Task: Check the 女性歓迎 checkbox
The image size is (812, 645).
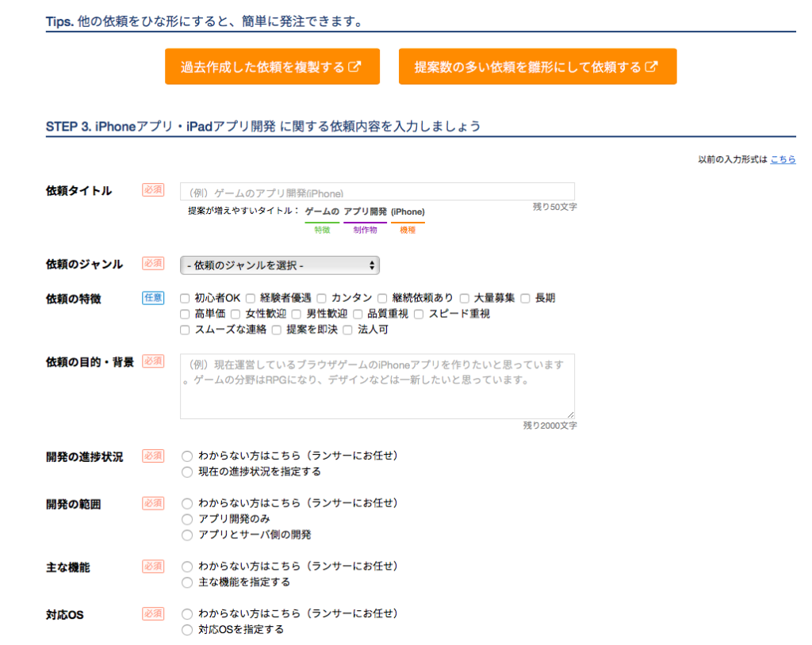Action: (236, 314)
